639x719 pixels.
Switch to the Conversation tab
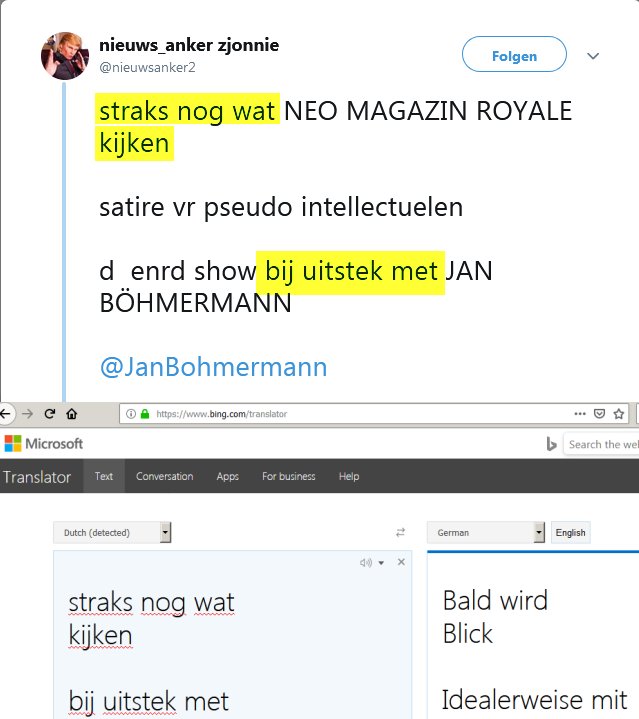tap(165, 476)
